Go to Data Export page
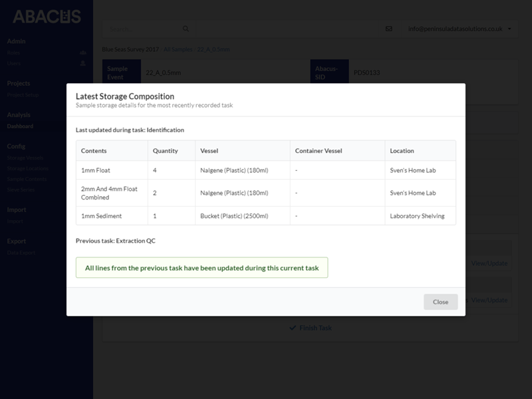The width and height of the screenshot is (532, 399). point(22,252)
